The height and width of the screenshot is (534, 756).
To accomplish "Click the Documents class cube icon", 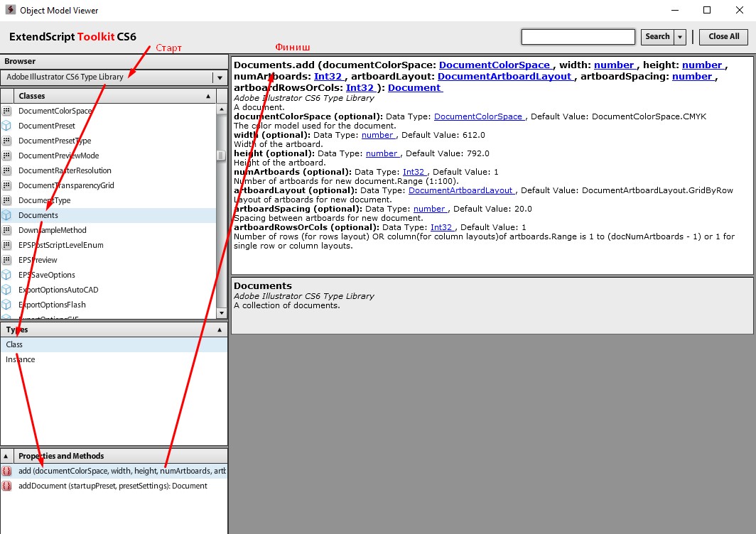I will pyautogui.click(x=6, y=215).
